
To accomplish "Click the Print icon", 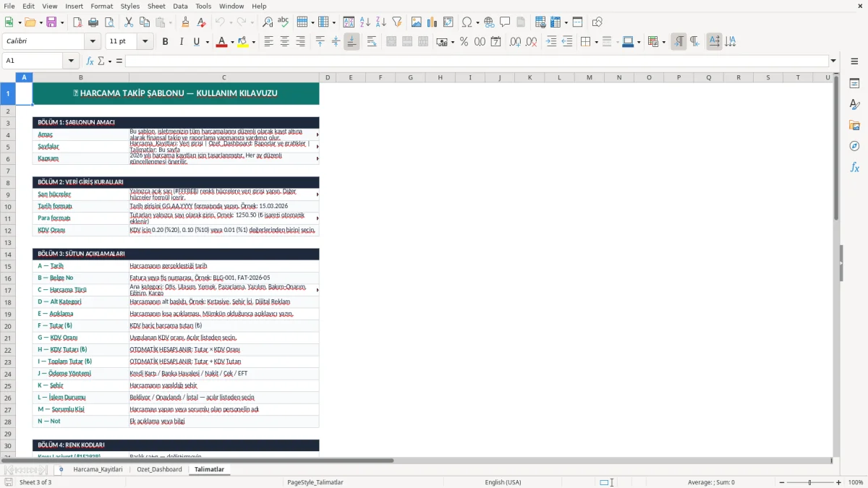I will point(93,22).
